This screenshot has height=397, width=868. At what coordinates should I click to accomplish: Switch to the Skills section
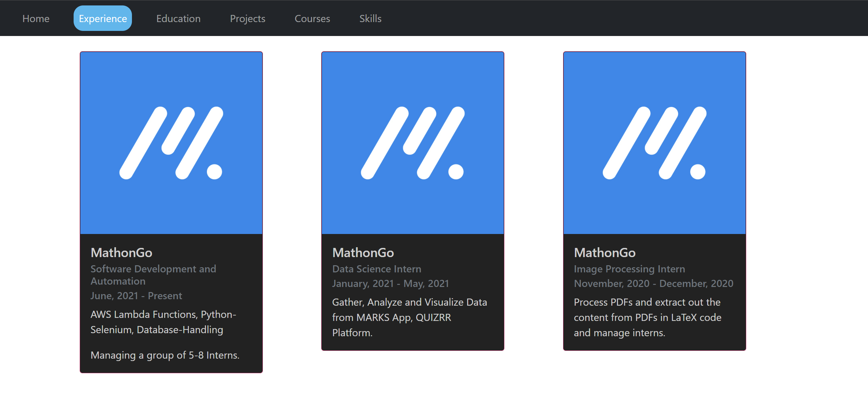pyautogui.click(x=370, y=18)
